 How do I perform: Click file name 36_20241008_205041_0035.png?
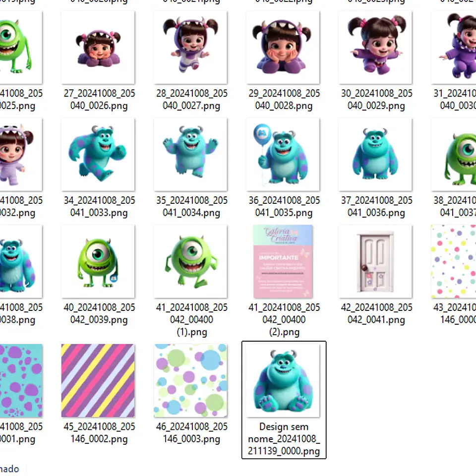point(284,206)
